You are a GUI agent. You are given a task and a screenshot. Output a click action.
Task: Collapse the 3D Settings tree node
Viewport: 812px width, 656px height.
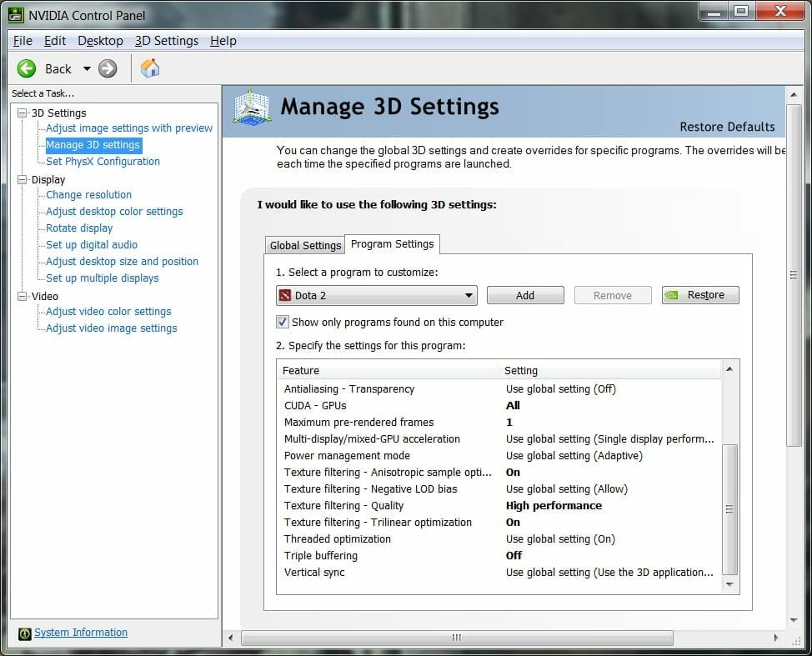pos(23,113)
